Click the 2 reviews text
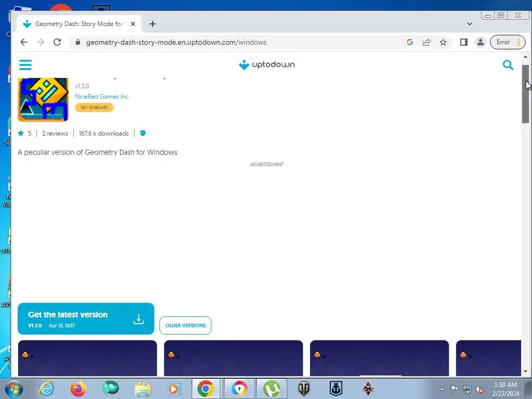This screenshot has height=399, width=532. [x=55, y=134]
